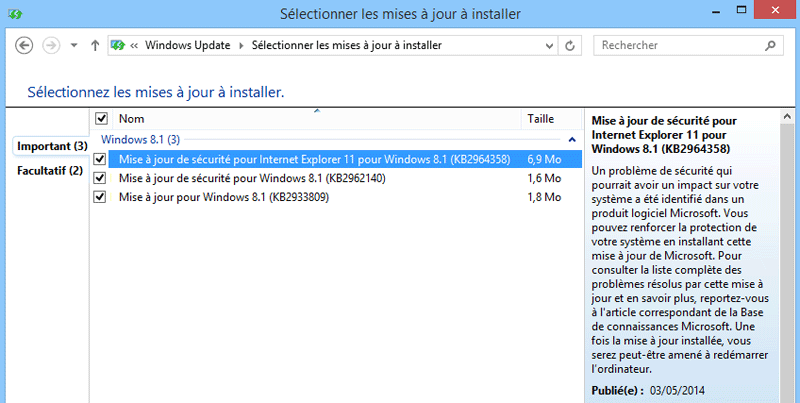Click the Windows Update icon in address bar
800x403 pixels.
119,45
